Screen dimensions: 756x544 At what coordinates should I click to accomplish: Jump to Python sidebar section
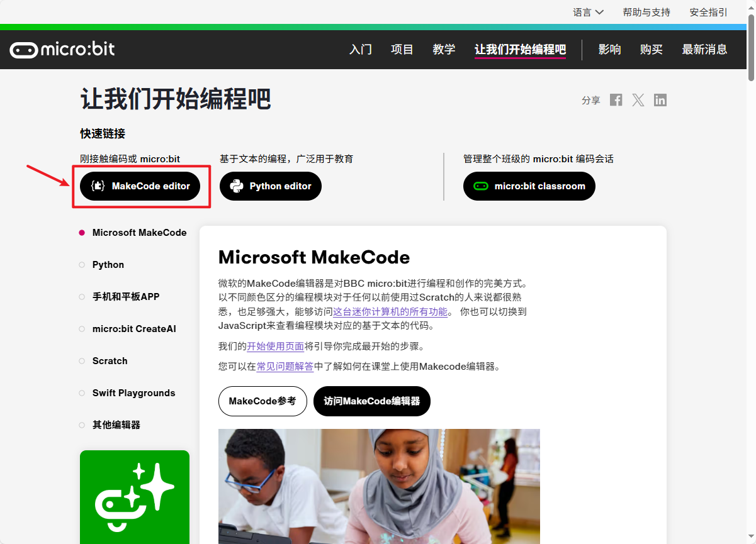click(108, 265)
